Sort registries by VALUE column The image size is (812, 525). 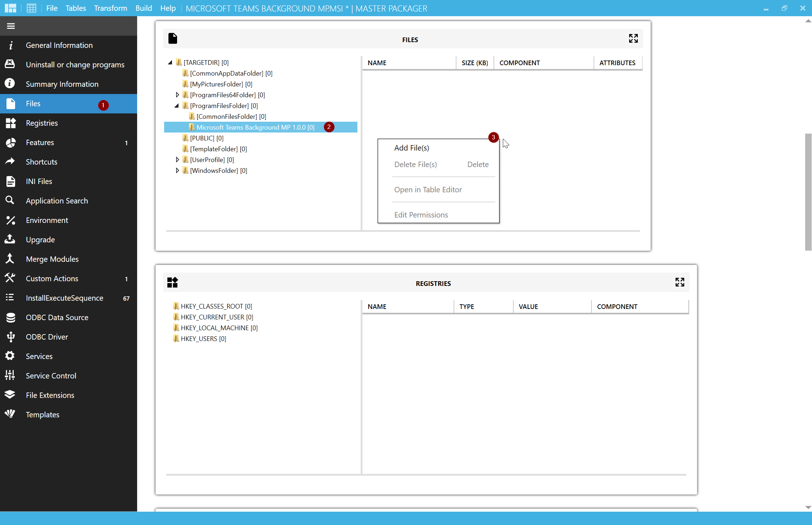click(552, 307)
